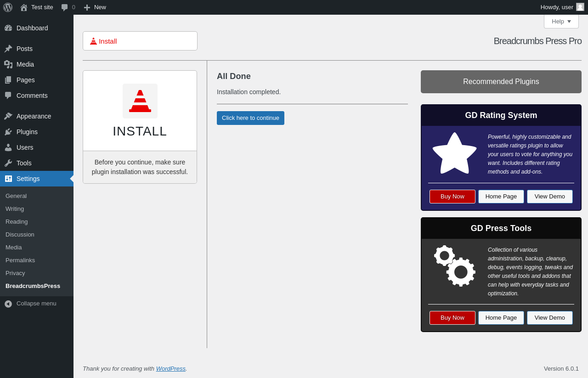Open Reading settings submenu
This screenshot has height=378, width=588.
click(x=37, y=222)
